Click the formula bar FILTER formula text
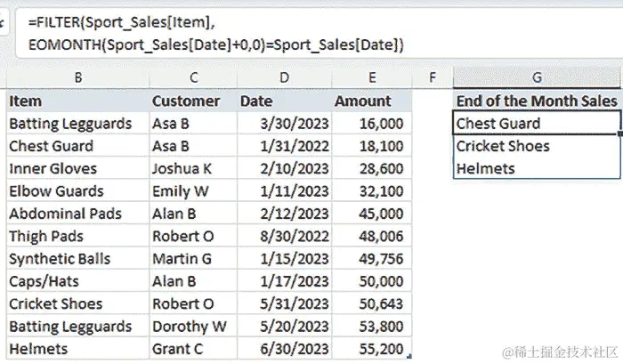 coord(215,34)
